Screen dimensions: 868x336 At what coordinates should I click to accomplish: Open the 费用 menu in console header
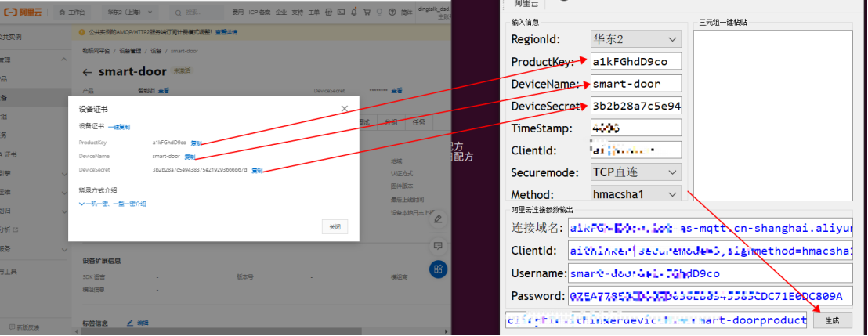click(x=237, y=13)
